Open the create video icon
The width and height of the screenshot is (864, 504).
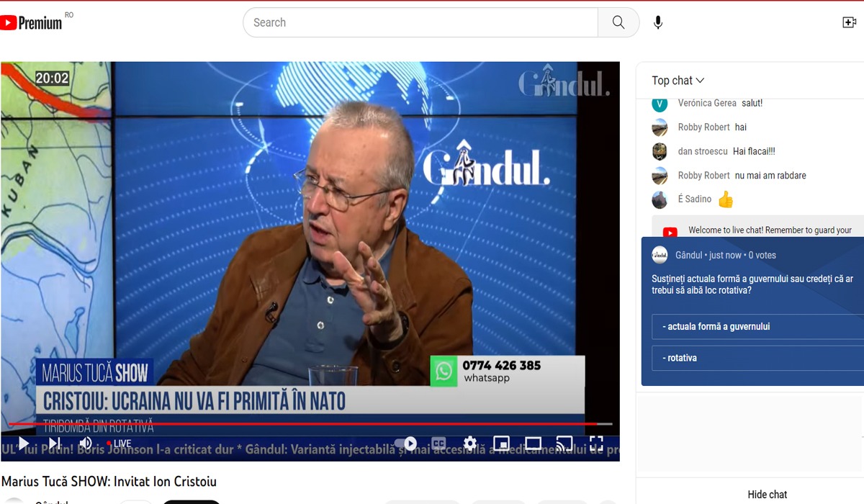pos(849,22)
